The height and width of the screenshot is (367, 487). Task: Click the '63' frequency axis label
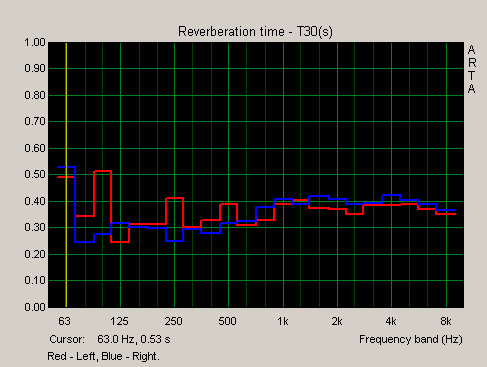click(64, 321)
